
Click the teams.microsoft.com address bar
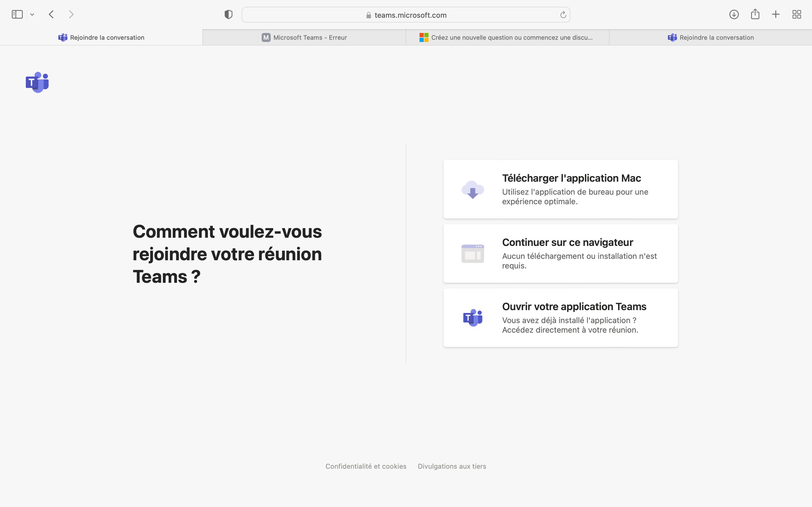(x=406, y=15)
